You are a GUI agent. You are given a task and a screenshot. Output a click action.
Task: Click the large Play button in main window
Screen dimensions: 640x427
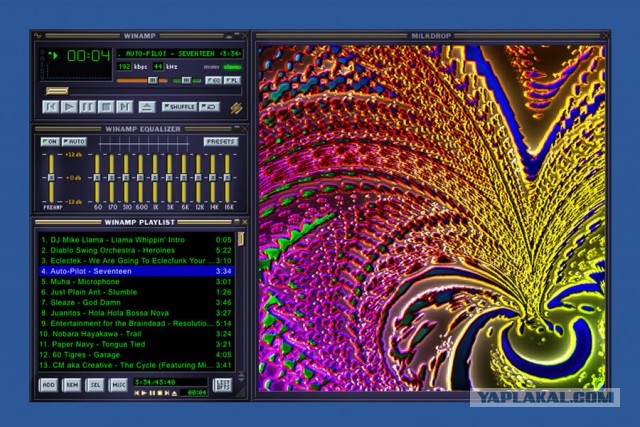tap(69, 107)
